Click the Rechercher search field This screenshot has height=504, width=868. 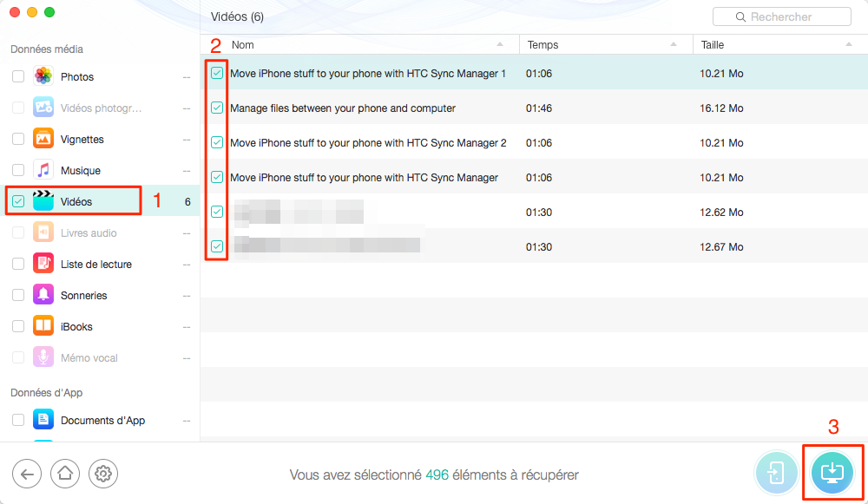782,16
